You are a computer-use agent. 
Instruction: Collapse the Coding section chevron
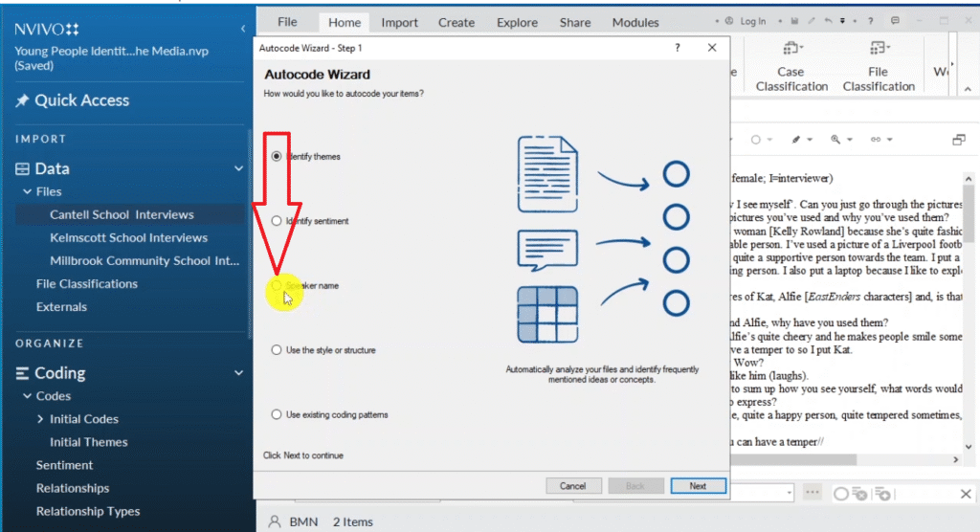click(x=238, y=373)
